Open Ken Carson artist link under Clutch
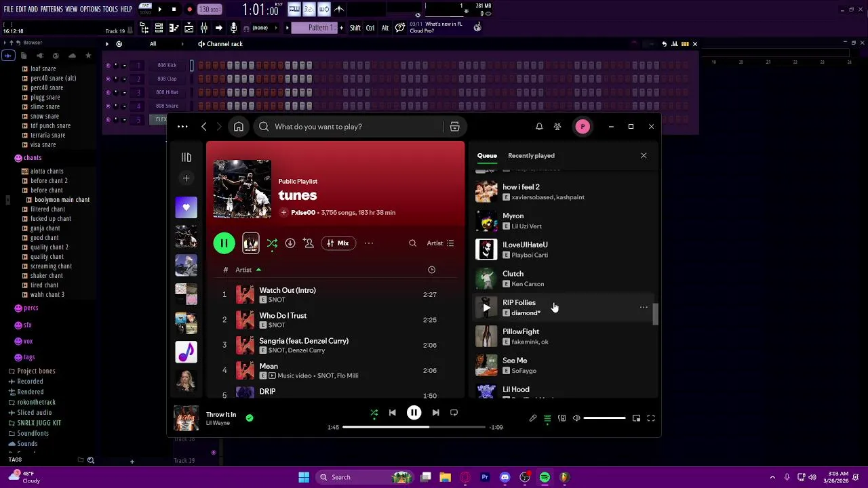Image resolution: width=868 pixels, height=488 pixels. point(528,284)
